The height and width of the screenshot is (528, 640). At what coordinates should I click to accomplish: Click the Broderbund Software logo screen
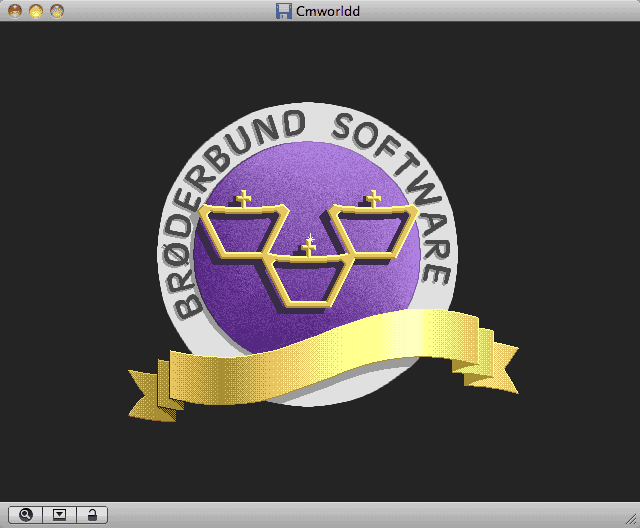pyautogui.click(x=320, y=262)
